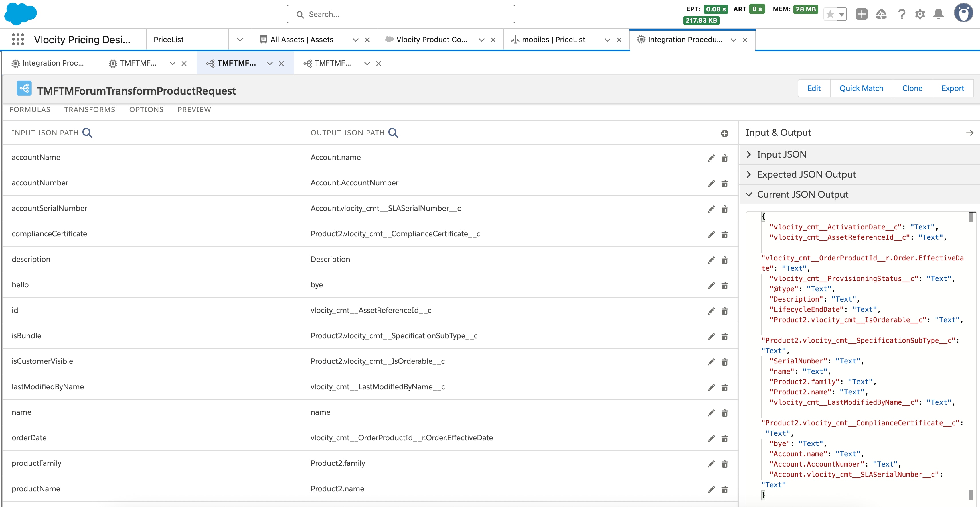980x507 pixels.
Task: Open the PREVIEW tab
Action: click(x=194, y=110)
